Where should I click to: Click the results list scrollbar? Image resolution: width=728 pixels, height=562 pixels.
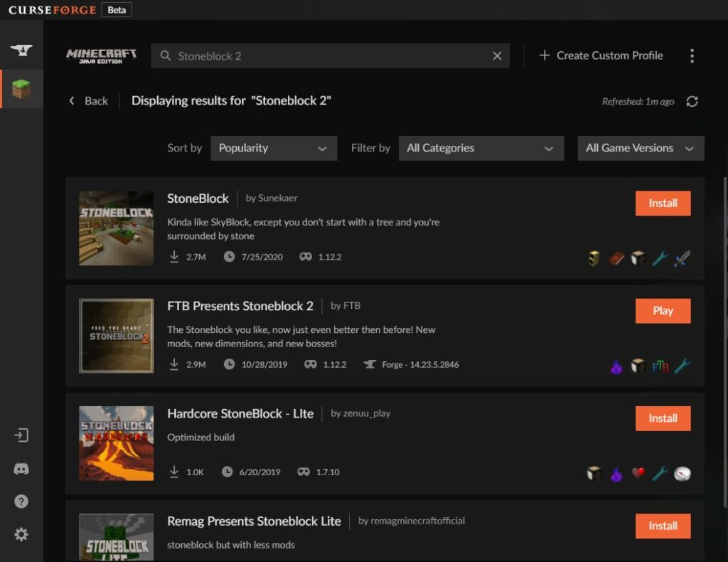[x=724, y=342]
